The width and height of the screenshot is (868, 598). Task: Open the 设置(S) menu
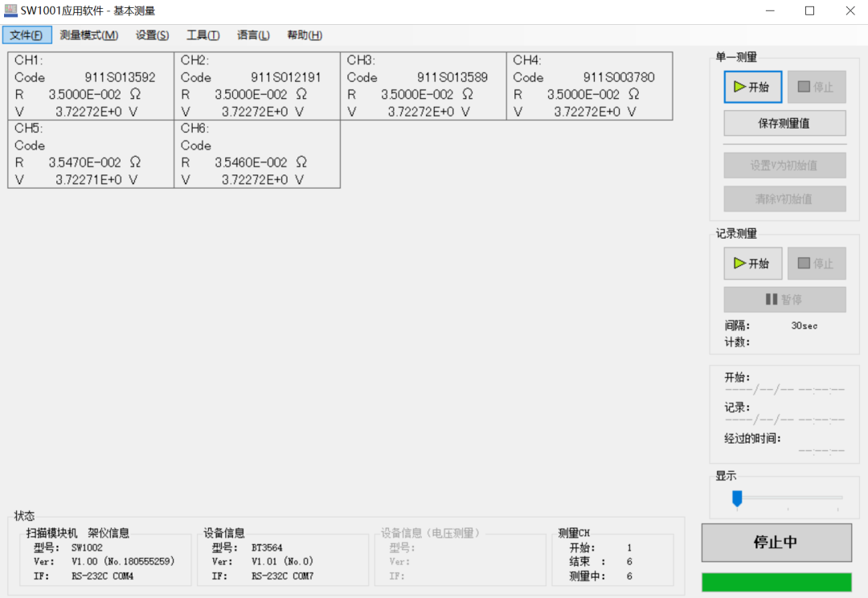tap(152, 35)
